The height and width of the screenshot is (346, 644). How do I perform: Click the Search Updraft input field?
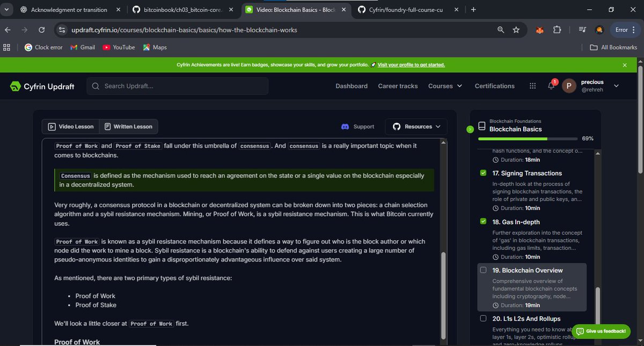178,86
